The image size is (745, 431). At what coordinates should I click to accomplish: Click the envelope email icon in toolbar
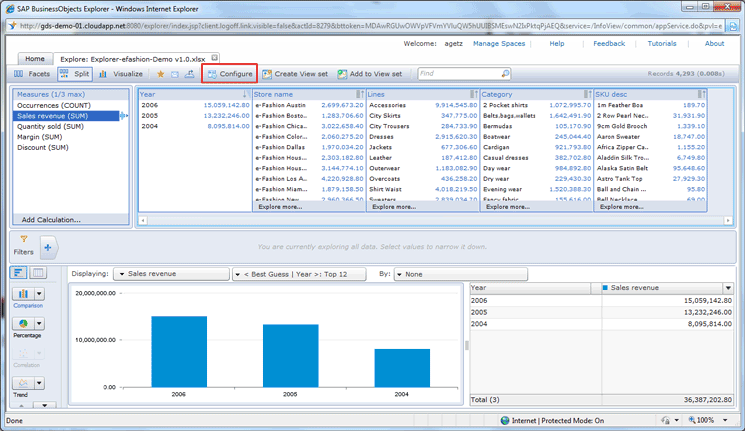(x=175, y=74)
